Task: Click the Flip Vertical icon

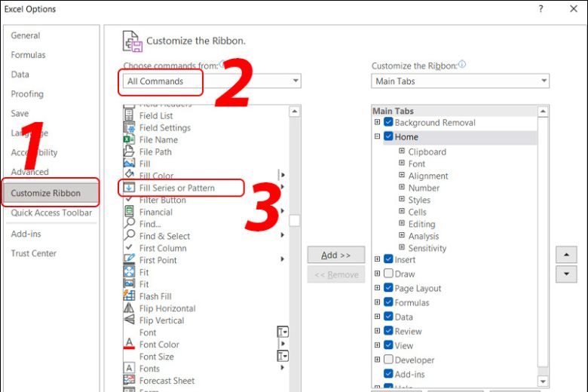Action: [x=129, y=319]
